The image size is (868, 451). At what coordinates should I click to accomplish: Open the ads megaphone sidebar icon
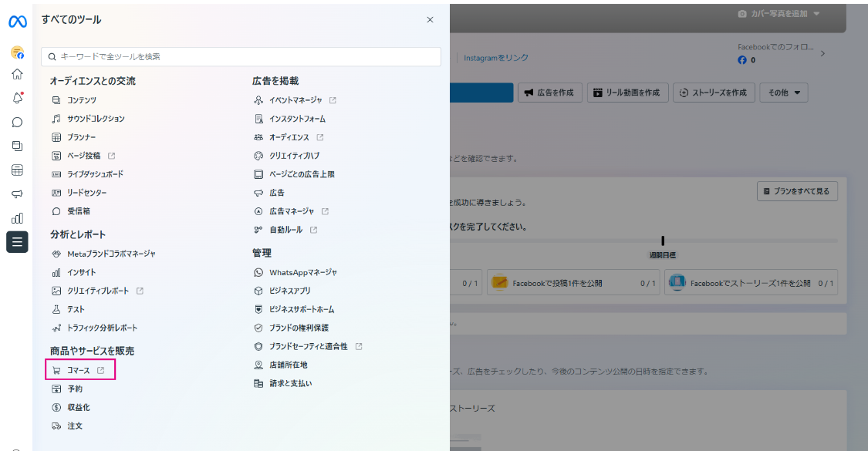pyautogui.click(x=17, y=194)
